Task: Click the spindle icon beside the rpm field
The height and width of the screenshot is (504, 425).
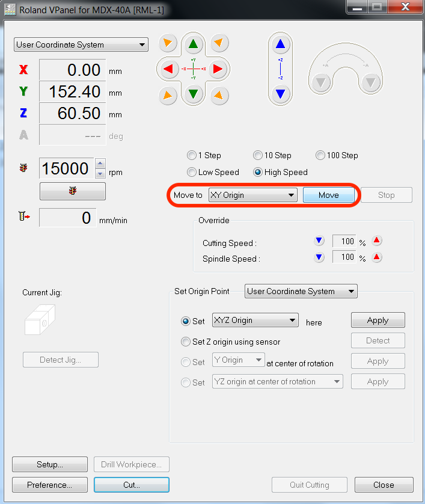Action: (x=23, y=168)
